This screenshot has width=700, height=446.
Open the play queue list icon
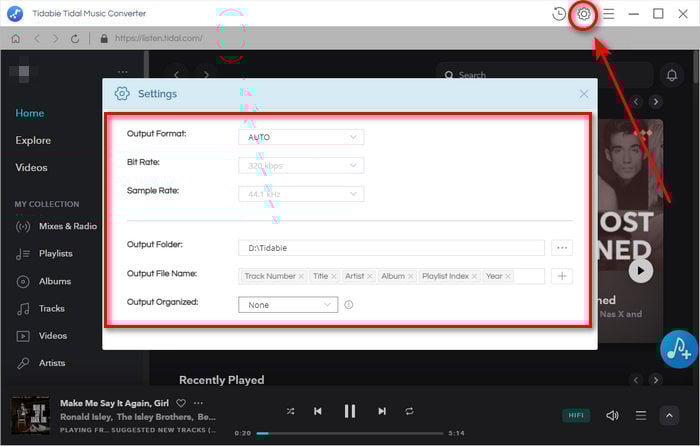pos(641,416)
